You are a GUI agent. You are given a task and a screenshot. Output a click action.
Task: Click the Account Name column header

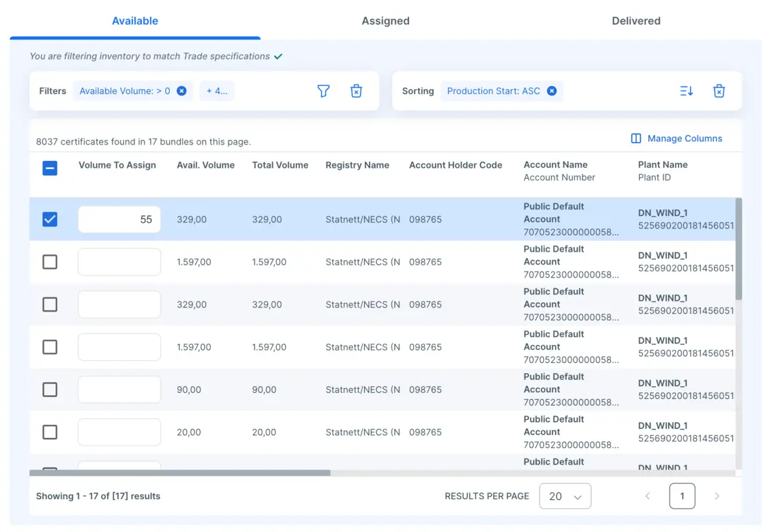click(555, 164)
